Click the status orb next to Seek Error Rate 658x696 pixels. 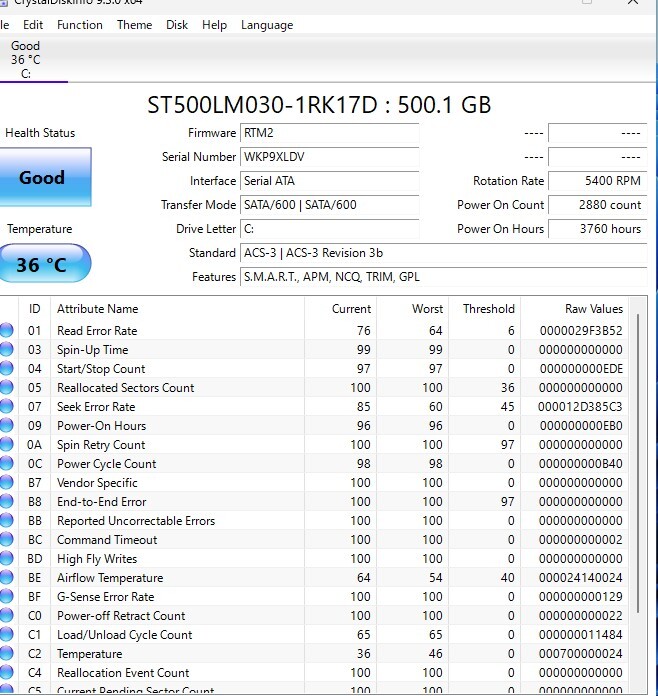(x=7, y=407)
